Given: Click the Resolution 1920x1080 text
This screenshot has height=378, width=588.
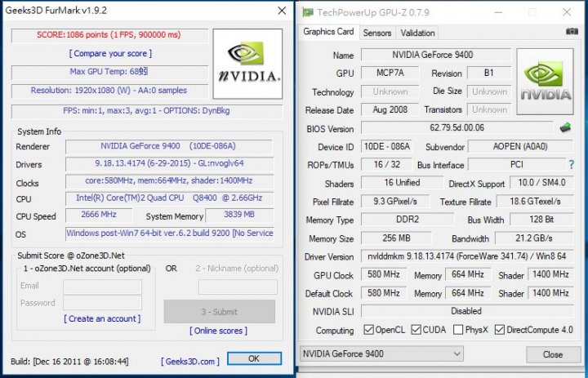Looking at the screenshot, I should (109, 91).
